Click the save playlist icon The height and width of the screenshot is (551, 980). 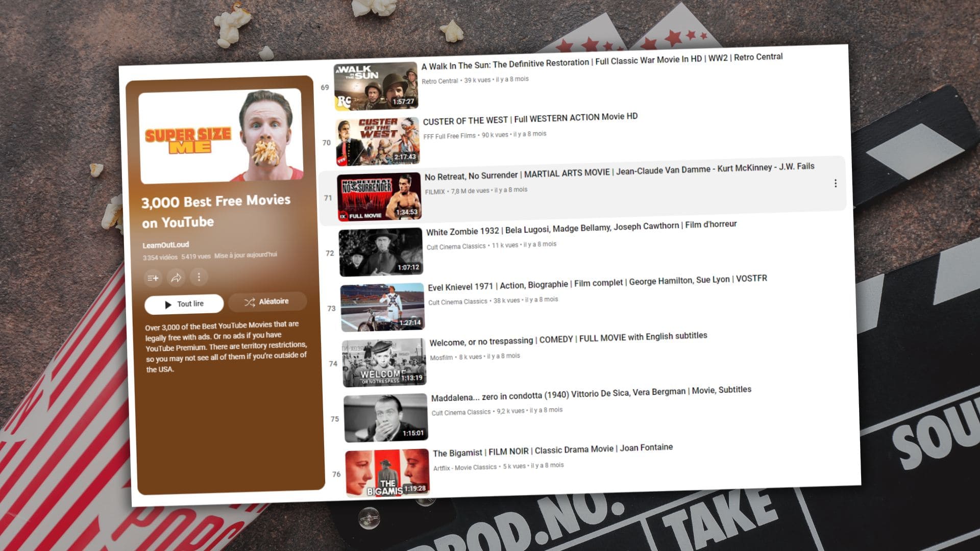pos(153,278)
